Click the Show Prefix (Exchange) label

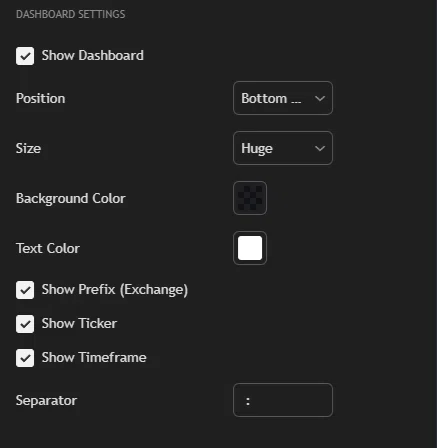pos(115,290)
